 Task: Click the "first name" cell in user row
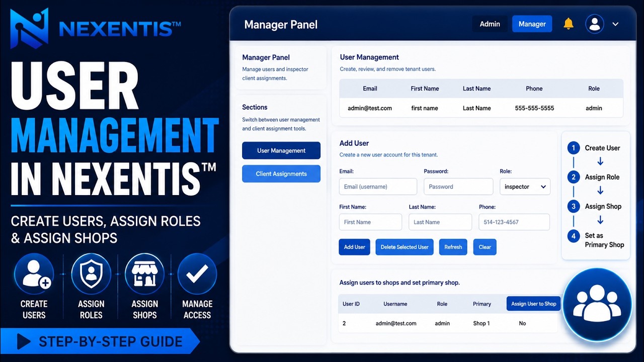(425, 108)
